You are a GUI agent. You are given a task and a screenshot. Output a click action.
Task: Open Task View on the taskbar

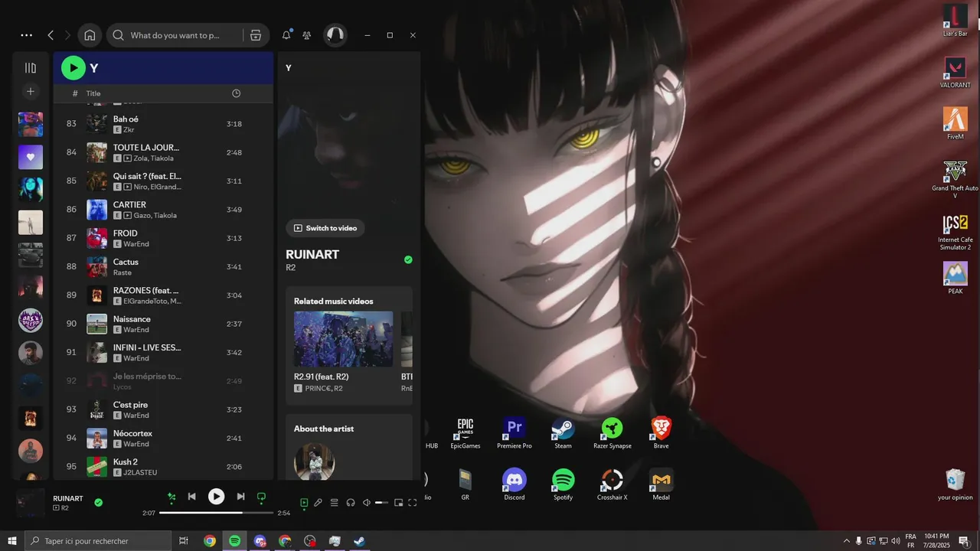pos(184,541)
